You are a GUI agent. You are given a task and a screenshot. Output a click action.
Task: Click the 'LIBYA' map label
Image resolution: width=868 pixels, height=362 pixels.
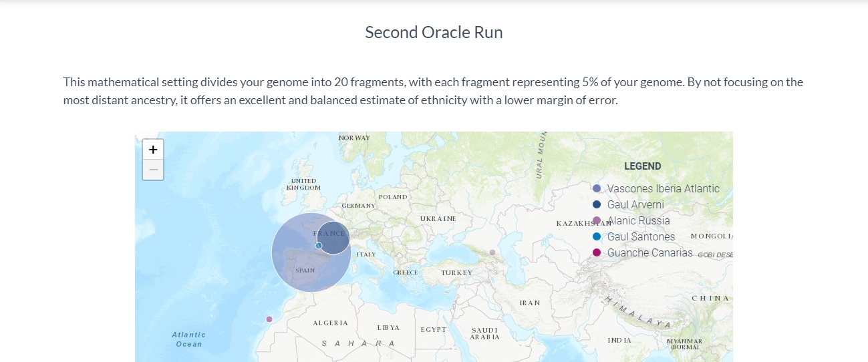point(388,327)
